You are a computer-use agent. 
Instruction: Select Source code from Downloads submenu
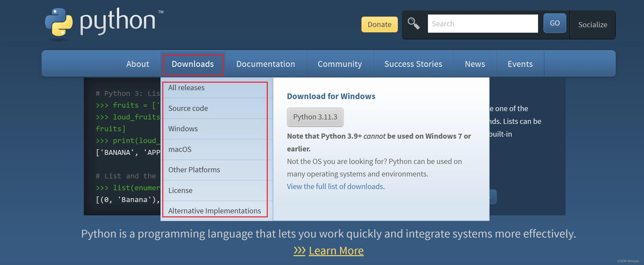[x=216, y=108]
